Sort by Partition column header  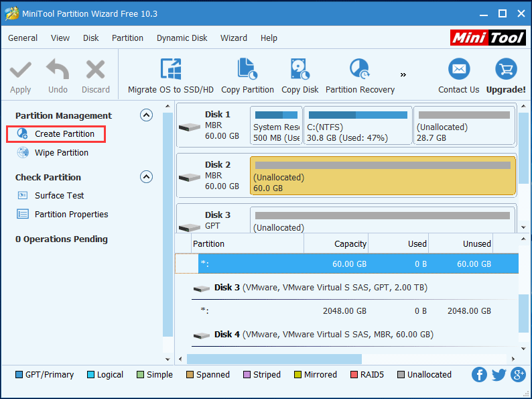(247, 244)
